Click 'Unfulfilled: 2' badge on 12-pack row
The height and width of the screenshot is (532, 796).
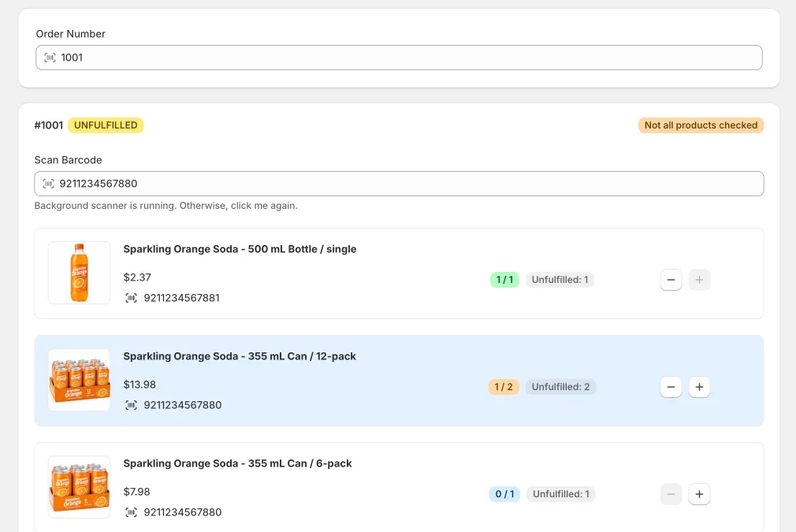click(x=560, y=387)
